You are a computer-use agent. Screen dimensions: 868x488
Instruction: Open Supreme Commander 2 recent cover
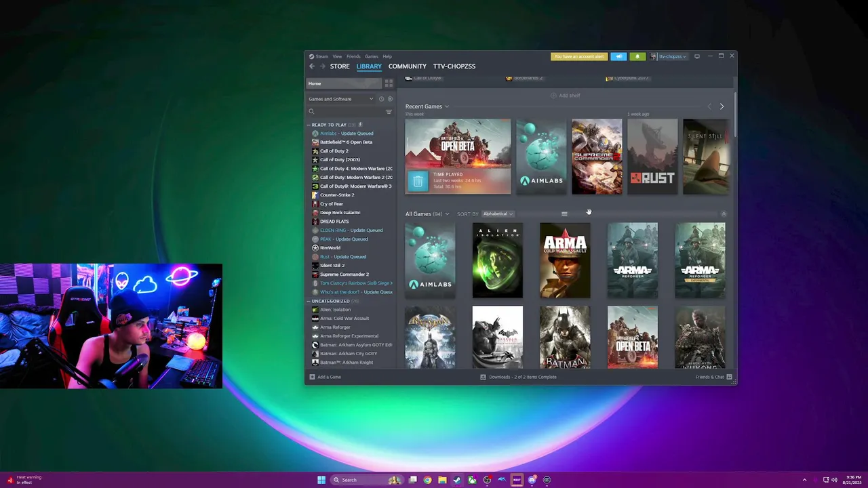click(x=597, y=157)
